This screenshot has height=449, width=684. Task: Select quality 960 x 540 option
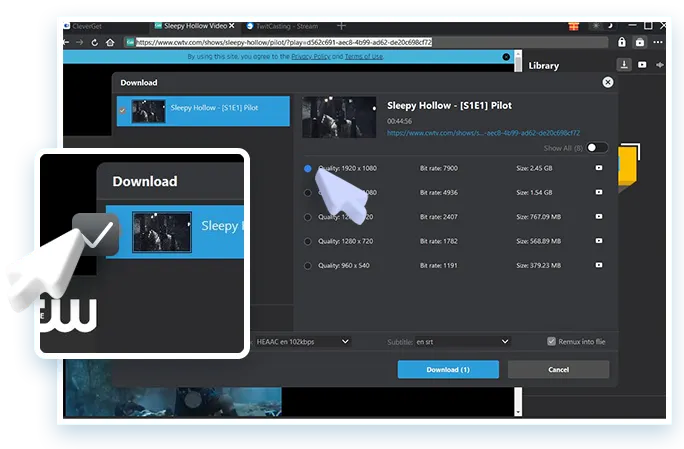[x=308, y=265]
